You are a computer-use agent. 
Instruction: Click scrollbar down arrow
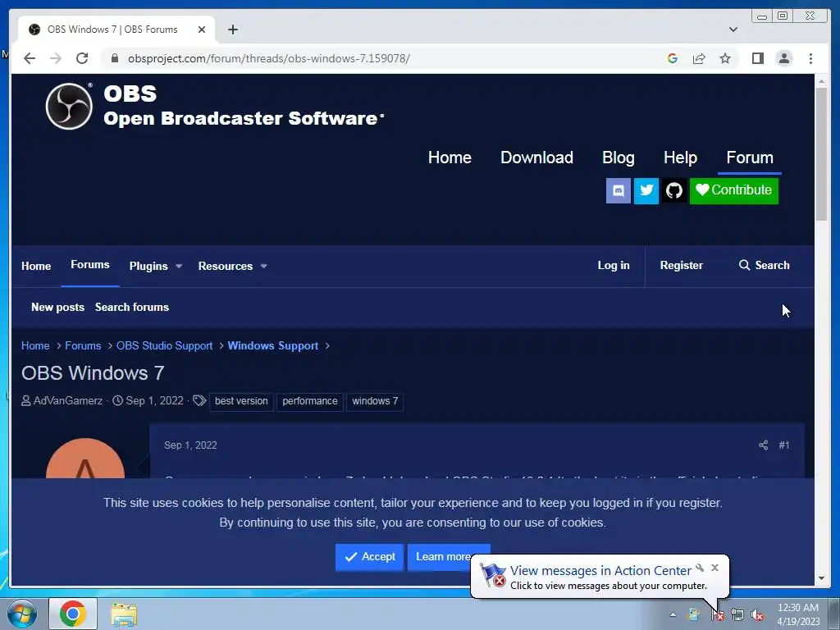click(821, 578)
